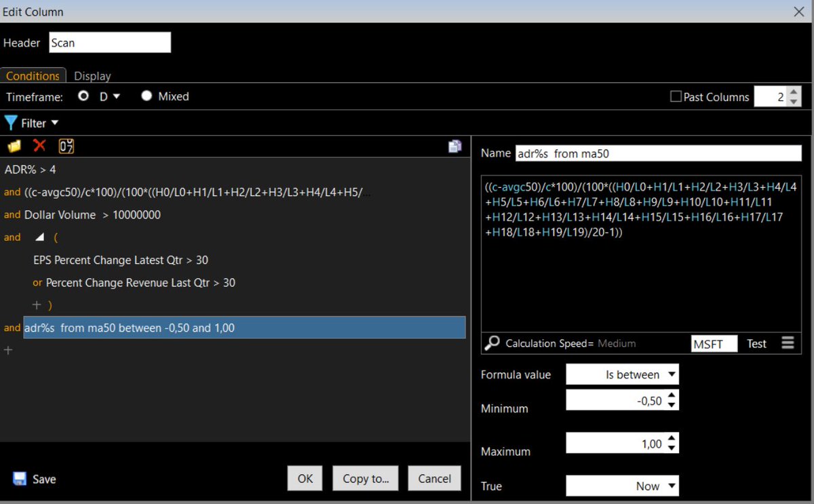814x504 pixels.
Task: Open the hamburger menu next to Test
Action: point(788,343)
